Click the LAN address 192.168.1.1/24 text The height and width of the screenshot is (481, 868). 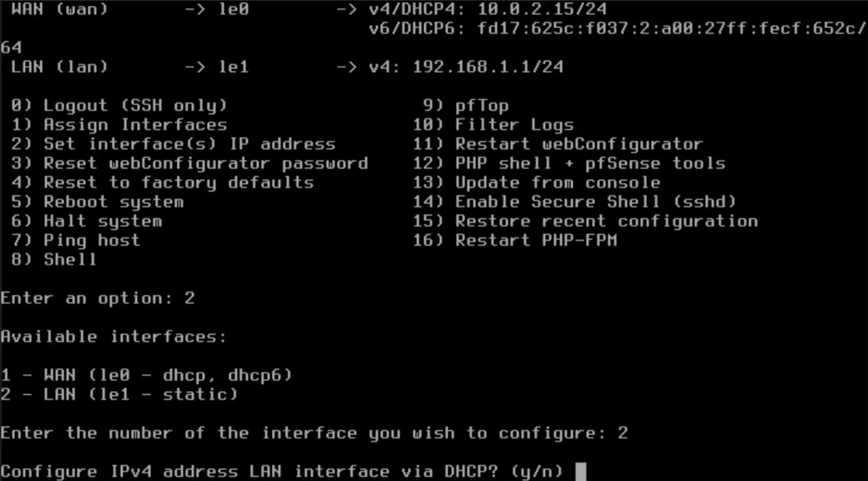click(x=488, y=67)
